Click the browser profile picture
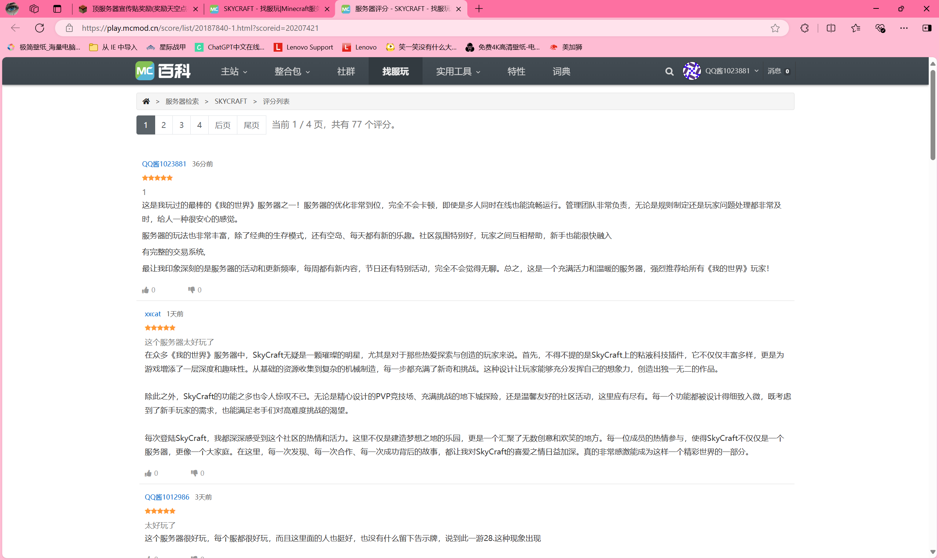The width and height of the screenshot is (939, 560). pyautogui.click(x=12, y=8)
